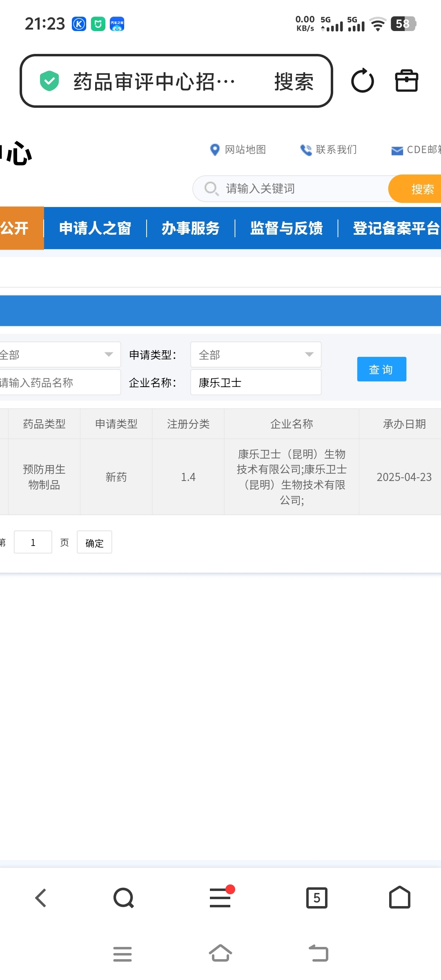Tap Android system home button
The width and height of the screenshot is (441, 980).
click(220, 953)
